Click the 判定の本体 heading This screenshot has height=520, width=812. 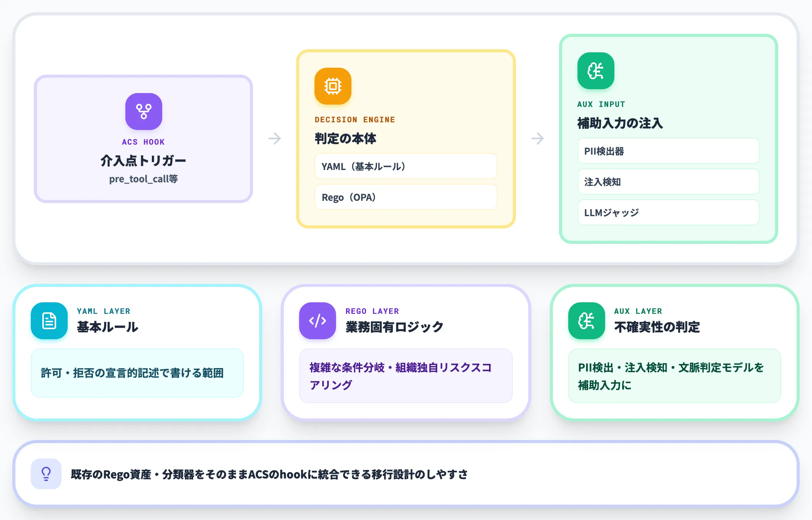click(345, 138)
